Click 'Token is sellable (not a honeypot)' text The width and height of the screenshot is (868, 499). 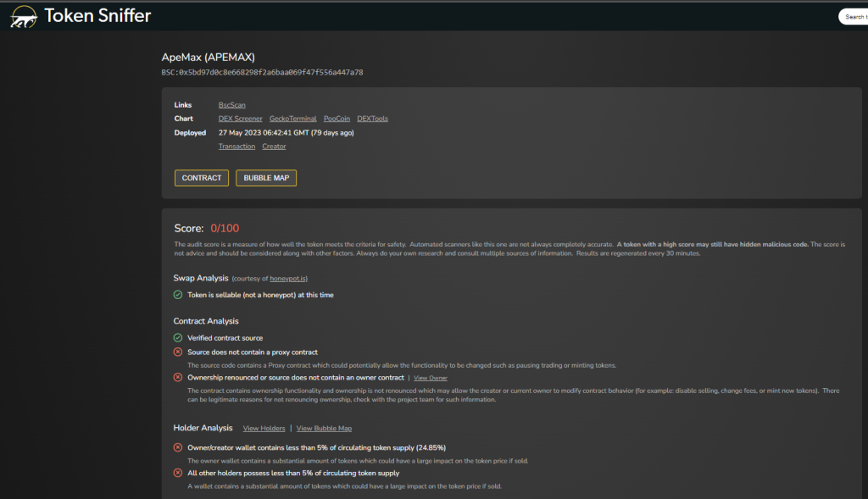click(261, 295)
